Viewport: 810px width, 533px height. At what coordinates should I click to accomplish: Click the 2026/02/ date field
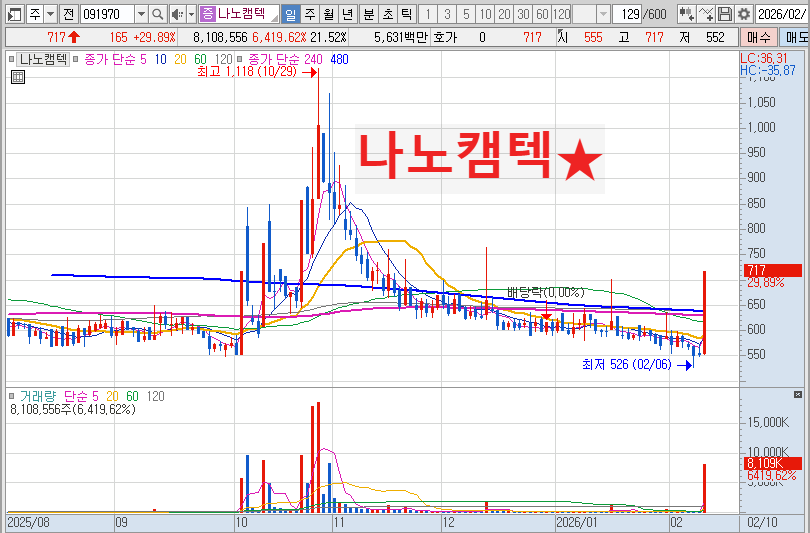click(782, 14)
